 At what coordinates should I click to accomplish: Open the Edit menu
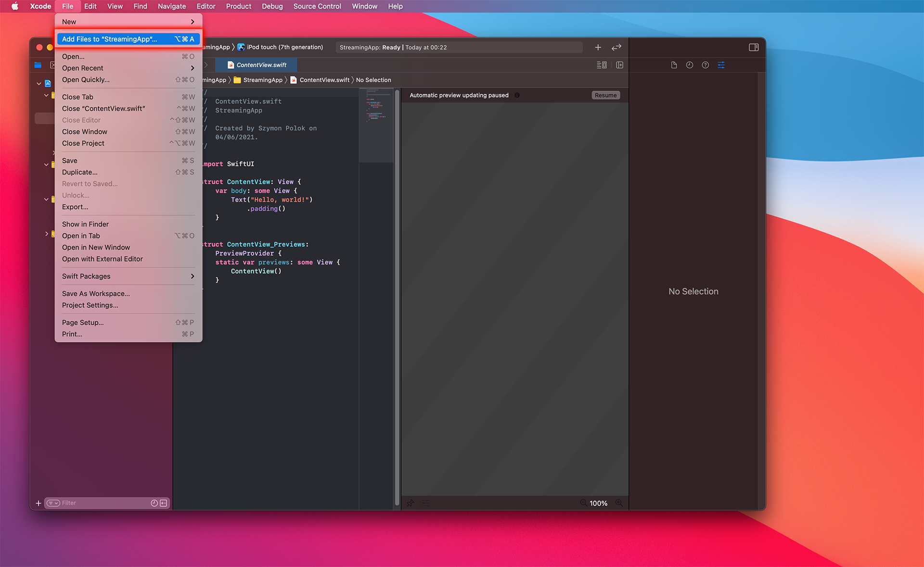tap(90, 6)
